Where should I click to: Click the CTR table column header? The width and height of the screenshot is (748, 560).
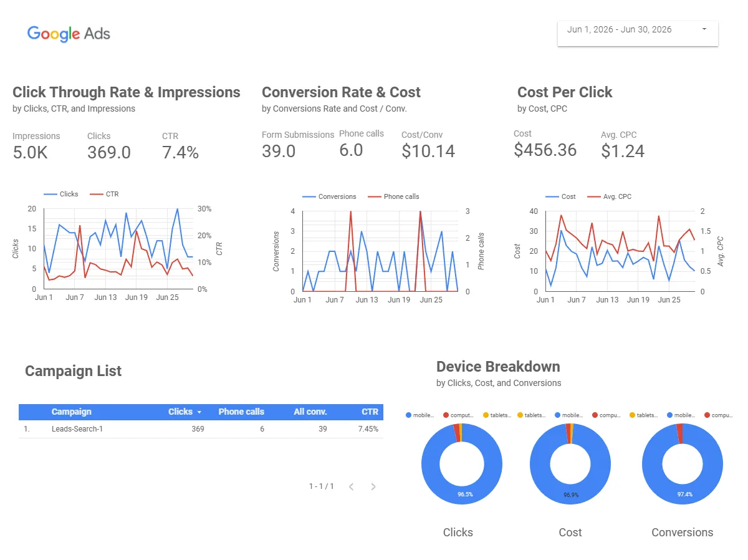coord(370,412)
